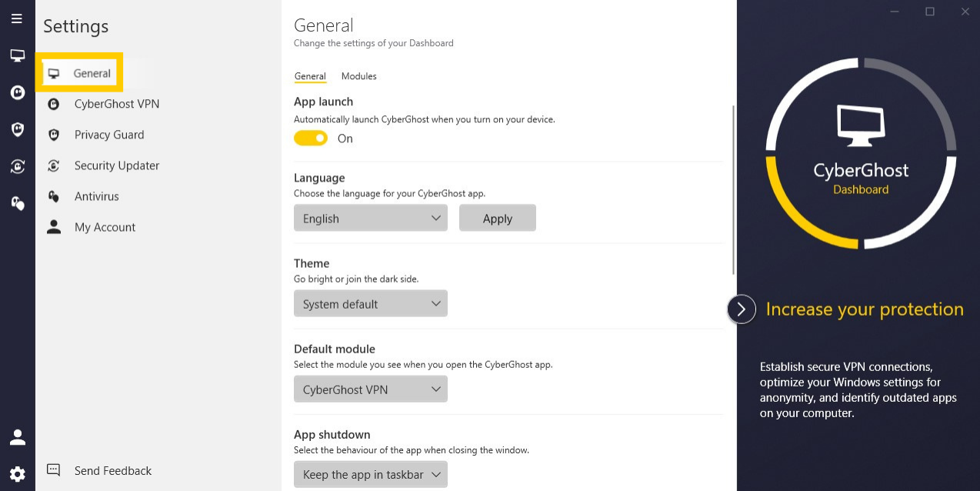Open CyberGhost VPN ghost icon in left rail
Screen dimensions: 980x491
click(17, 92)
